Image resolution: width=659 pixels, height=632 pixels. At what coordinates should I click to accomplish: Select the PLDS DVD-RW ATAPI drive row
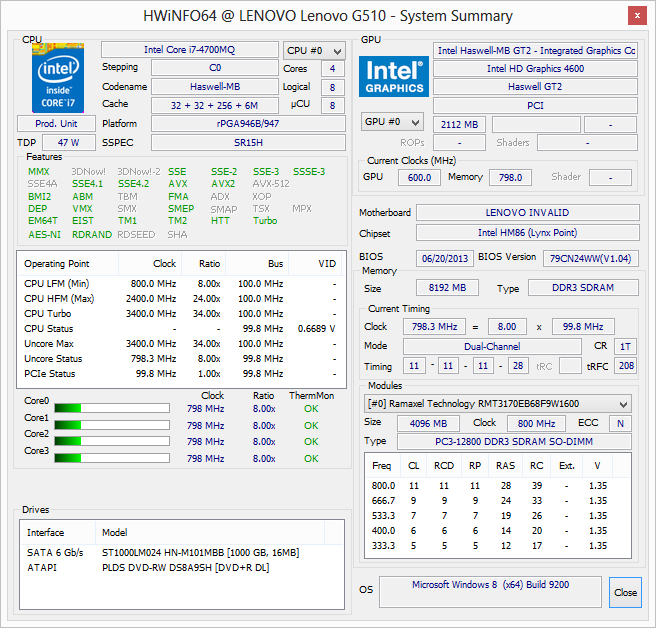click(163, 567)
